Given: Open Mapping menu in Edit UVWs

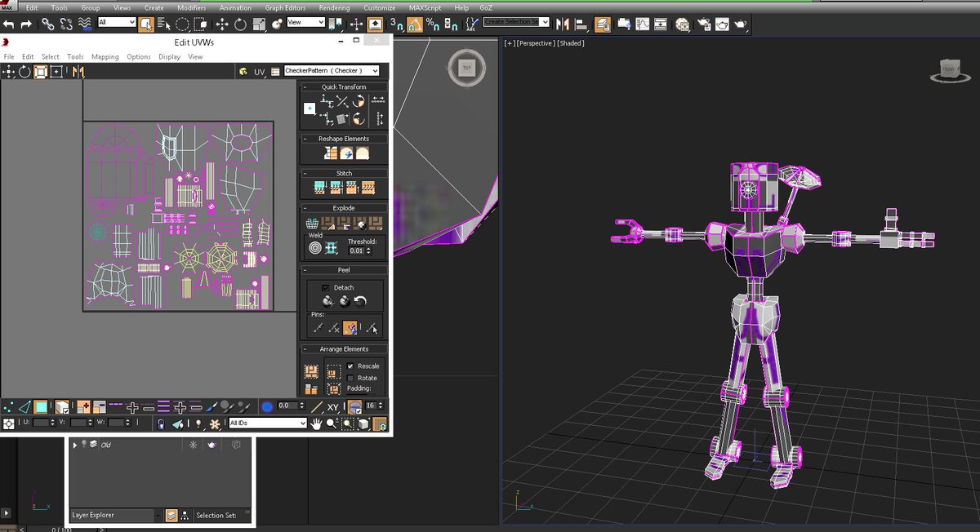Looking at the screenshot, I should click(105, 57).
